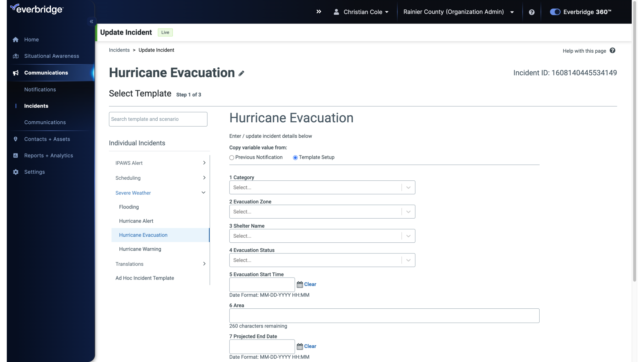
Task: Expand the IPAWS Alert category
Action: [204, 163]
